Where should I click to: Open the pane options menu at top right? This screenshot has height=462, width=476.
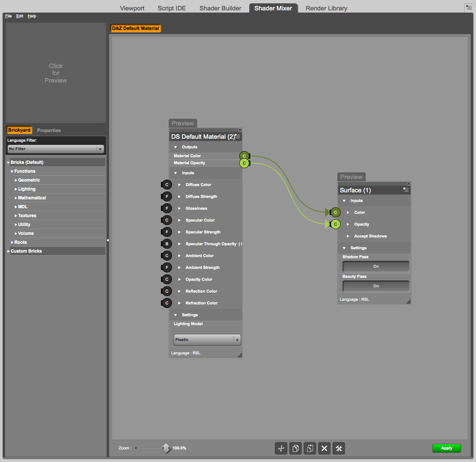click(x=469, y=7)
